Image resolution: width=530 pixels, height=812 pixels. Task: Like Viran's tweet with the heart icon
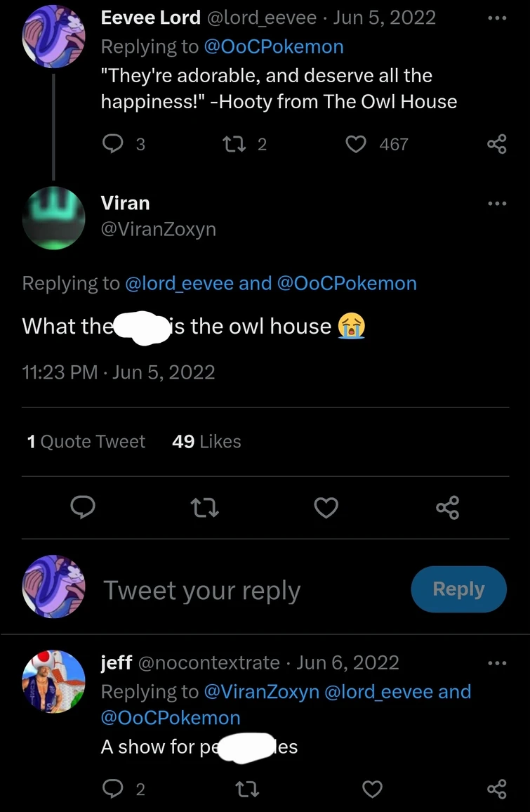[x=325, y=507]
